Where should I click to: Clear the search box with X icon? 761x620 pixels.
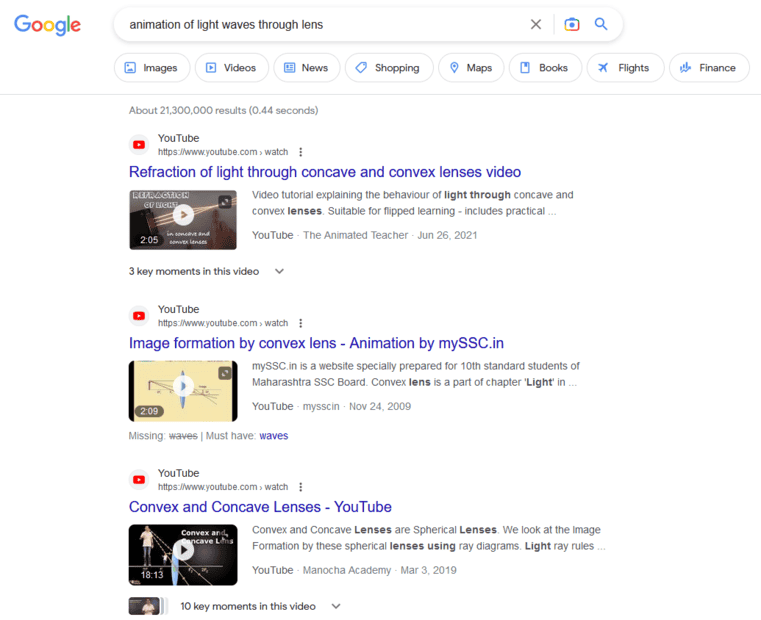536,24
